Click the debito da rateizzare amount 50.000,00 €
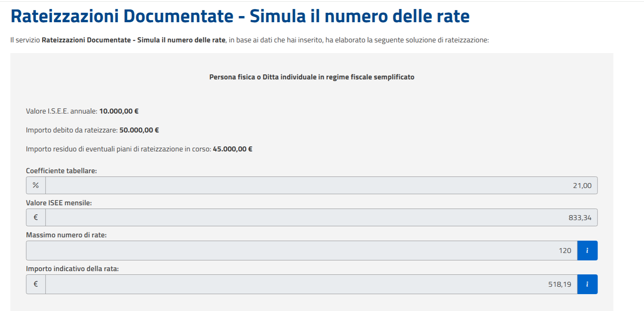The width and height of the screenshot is (644, 311). pyautogui.click(x=139, y=130)
